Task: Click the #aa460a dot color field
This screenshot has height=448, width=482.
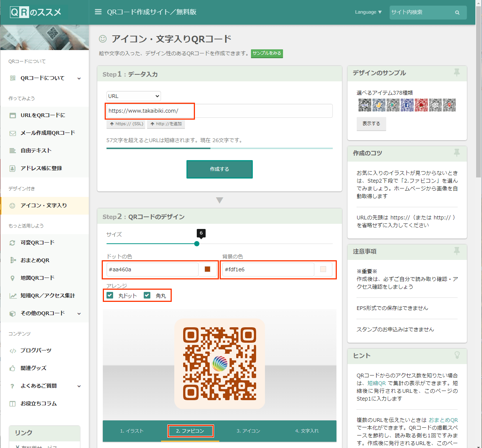Action: coord(153,269)
